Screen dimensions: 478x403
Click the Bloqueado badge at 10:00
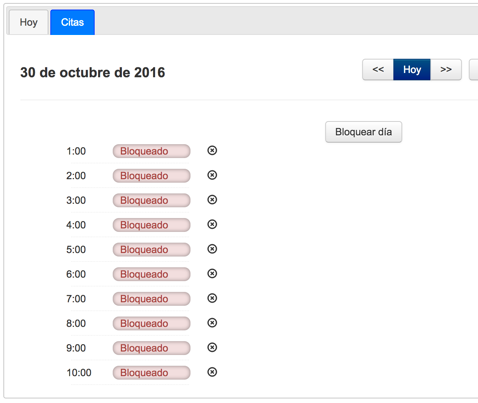tap(151, 372)
